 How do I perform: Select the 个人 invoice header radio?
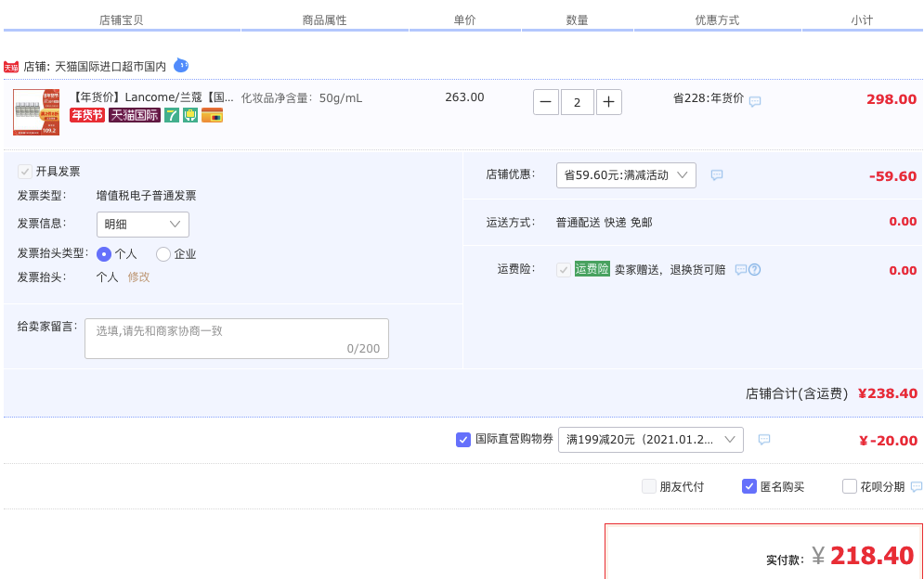coord(104,254)
